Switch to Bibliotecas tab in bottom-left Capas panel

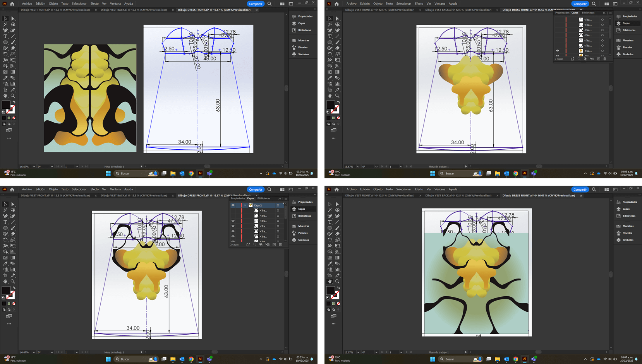[264, 198]
